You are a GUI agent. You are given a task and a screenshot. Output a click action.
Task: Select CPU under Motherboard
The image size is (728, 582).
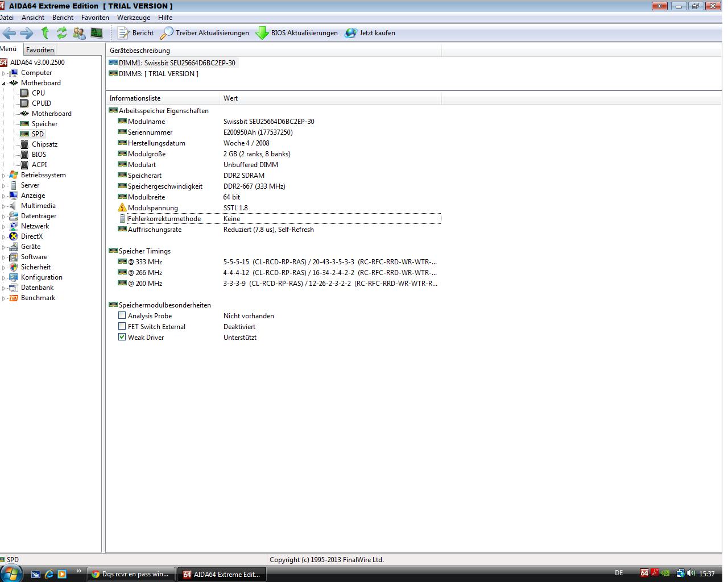coord(38,93)
